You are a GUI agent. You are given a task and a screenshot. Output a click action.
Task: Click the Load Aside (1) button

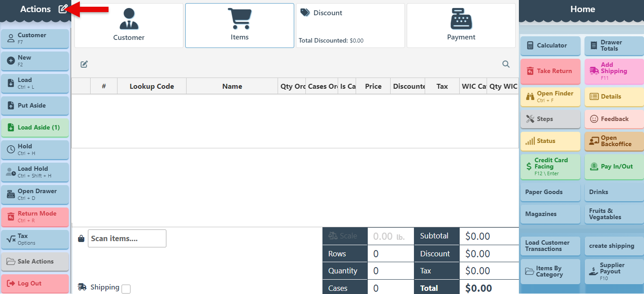[x=35, y=128]
